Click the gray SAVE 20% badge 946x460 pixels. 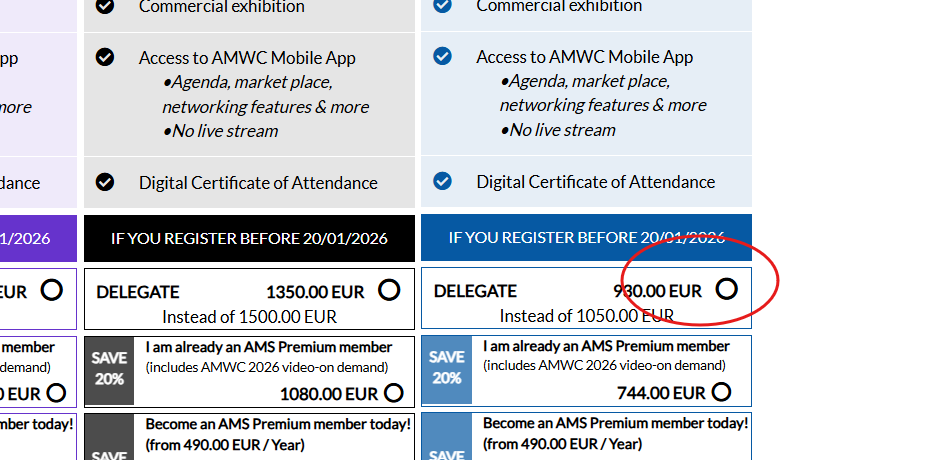pyautogui.click(x=110, y=369)
